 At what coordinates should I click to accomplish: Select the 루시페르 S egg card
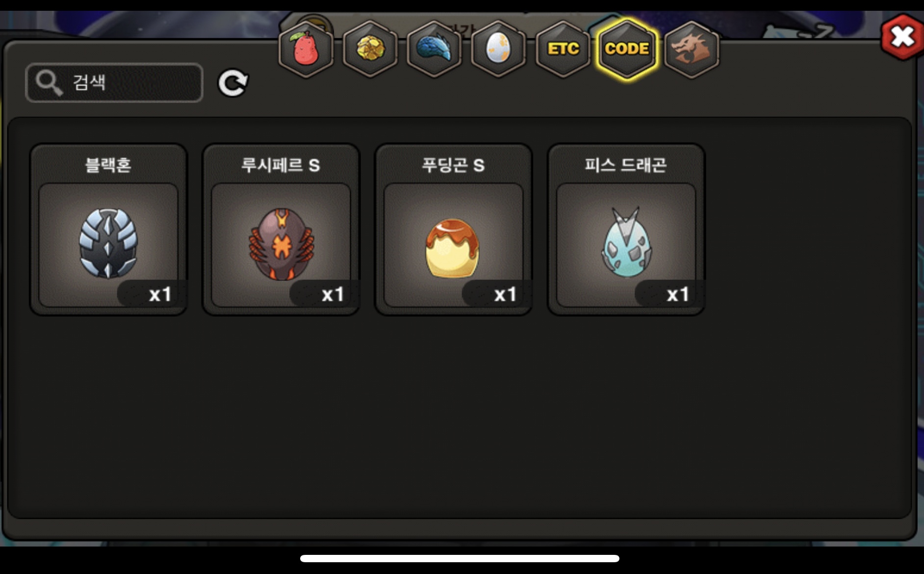coord(281,230)
